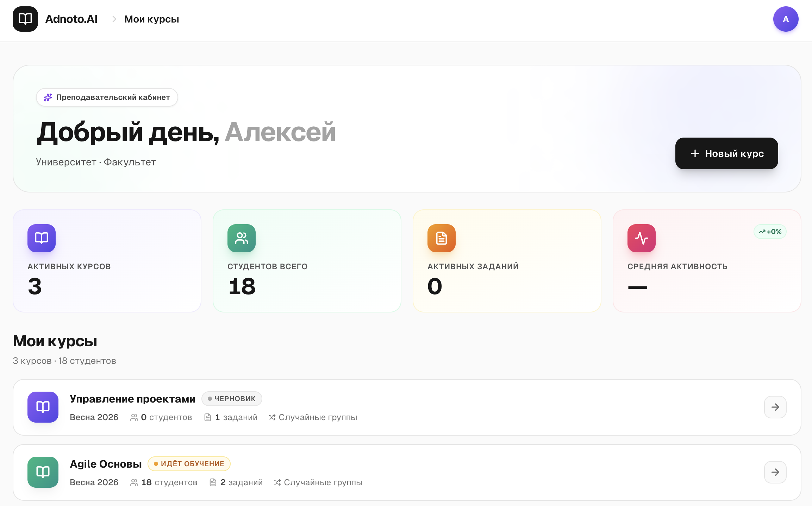
Task: Create a course with Новый курс button
Action: click(x=726, y=153)
